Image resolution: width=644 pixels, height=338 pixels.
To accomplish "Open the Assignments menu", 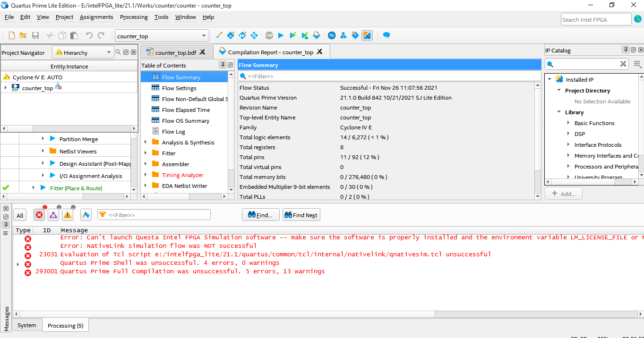I will pos(96,17).
